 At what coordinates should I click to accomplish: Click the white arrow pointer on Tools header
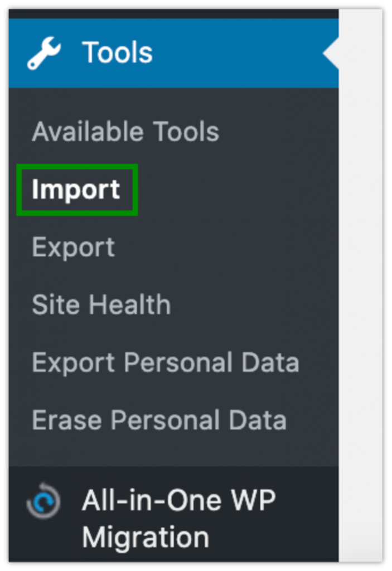coord(331,54)
